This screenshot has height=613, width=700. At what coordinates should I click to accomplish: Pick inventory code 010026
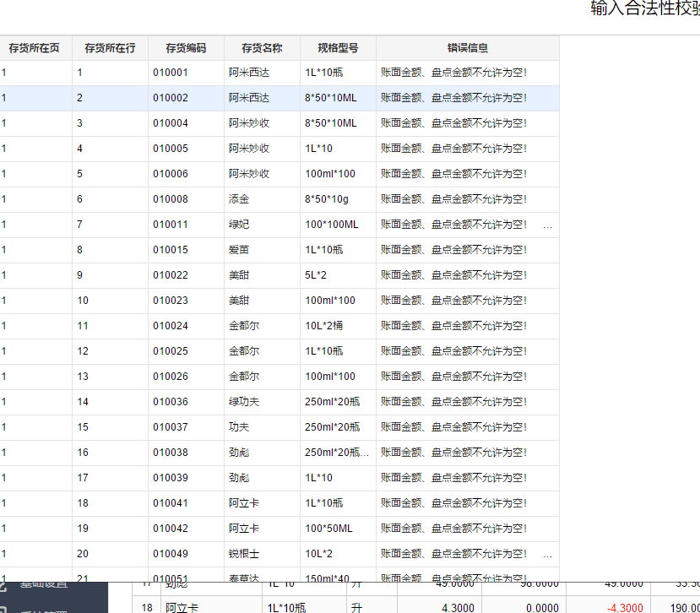(x=171, y=377)
